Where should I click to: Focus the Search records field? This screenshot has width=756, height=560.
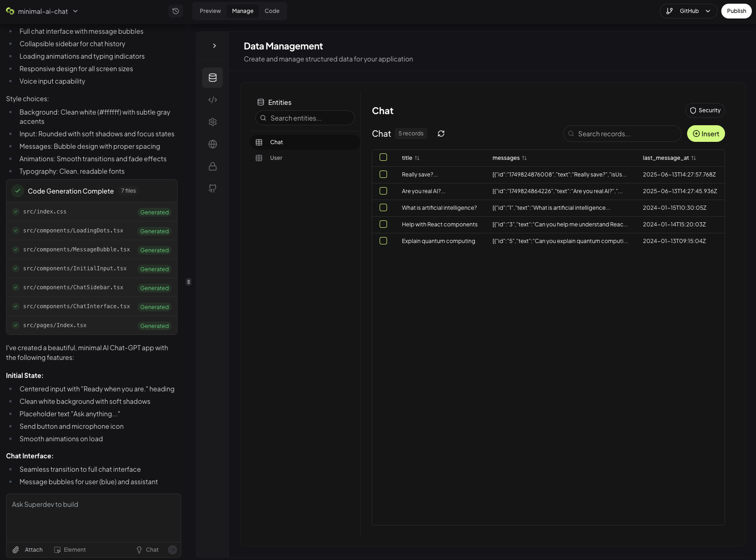tap(622, 134)
